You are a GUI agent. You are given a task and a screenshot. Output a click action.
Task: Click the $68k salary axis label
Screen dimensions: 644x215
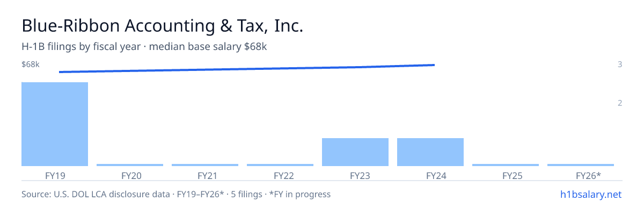pyautogui.click(x=31, y=64)
